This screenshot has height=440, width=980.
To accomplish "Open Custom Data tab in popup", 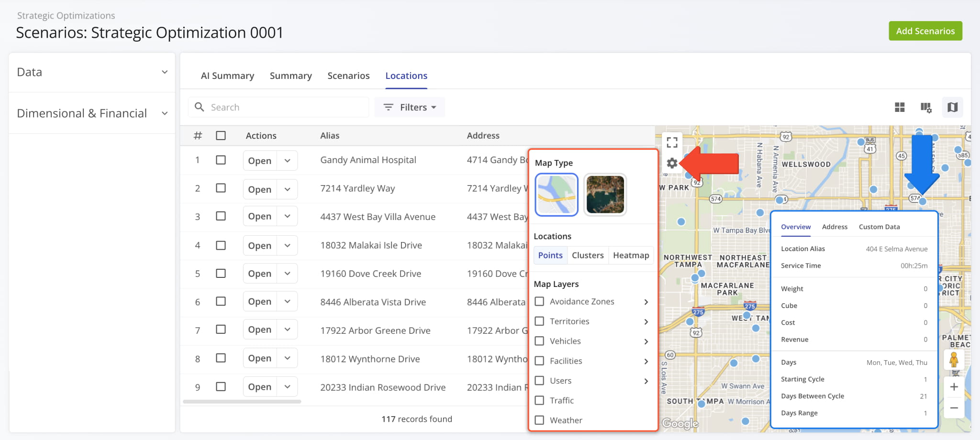I will (879, 227).
